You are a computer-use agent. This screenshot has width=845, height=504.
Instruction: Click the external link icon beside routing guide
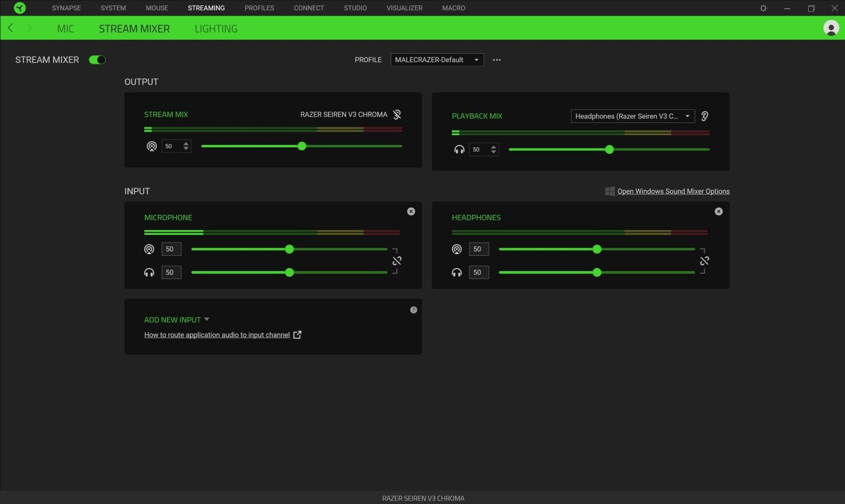coord(297,334)
